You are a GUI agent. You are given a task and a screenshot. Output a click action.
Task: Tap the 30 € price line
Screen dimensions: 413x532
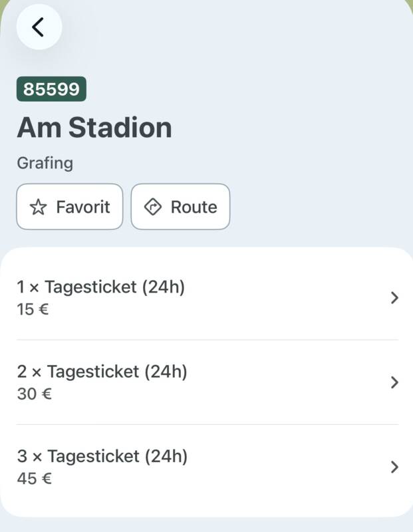35,394
